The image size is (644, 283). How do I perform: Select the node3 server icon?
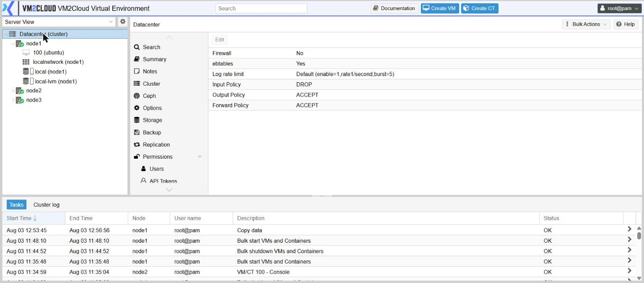click(19, 100)
